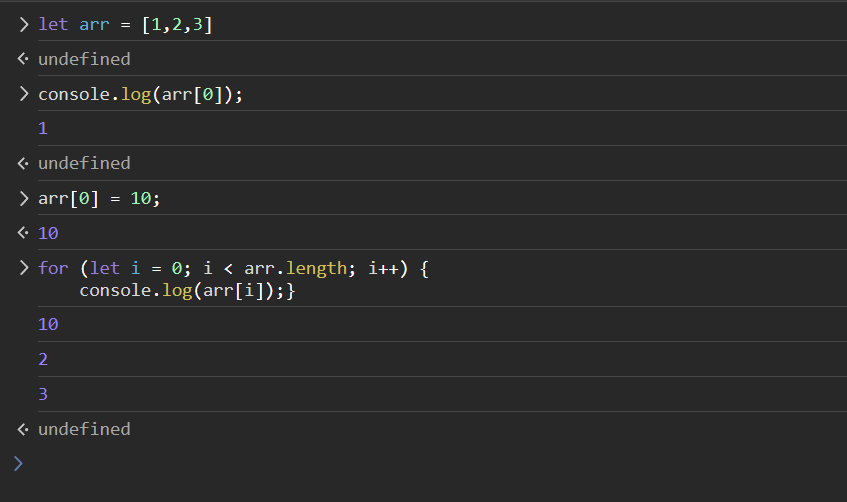Click the input chevron before the for loop

(23, 268)
